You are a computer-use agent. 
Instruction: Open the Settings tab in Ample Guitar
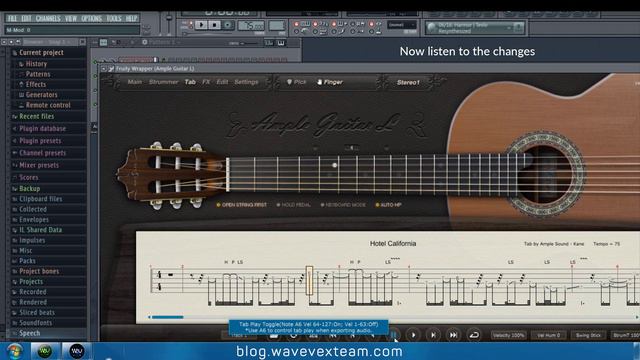(246, 82)
